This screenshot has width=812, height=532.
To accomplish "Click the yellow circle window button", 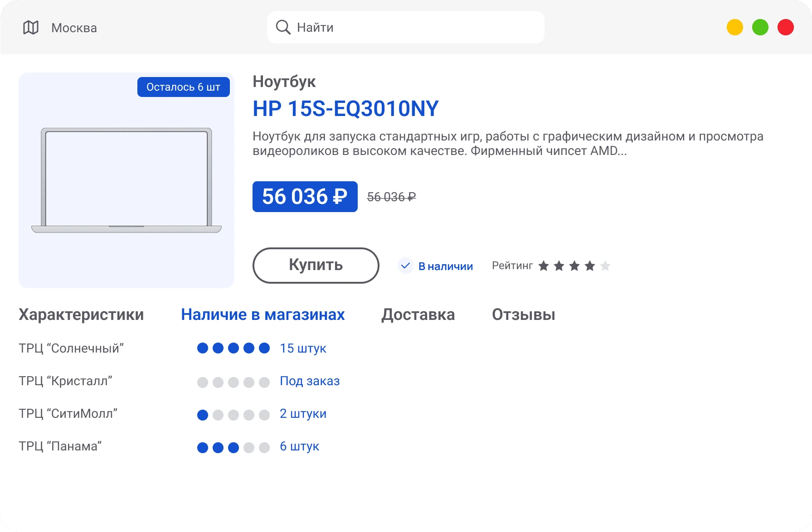I will pos(734,27).
